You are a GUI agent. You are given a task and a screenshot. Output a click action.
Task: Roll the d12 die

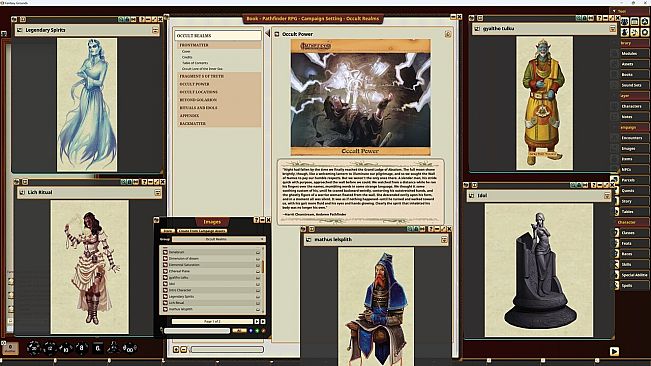(50, 348)
